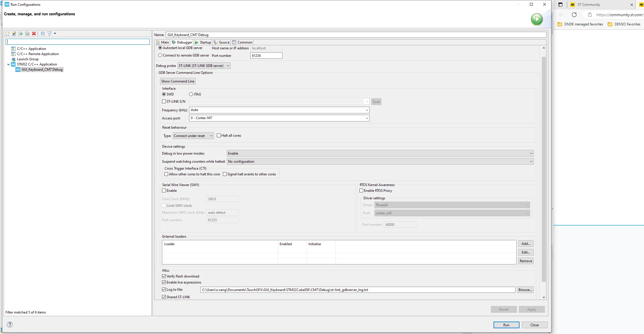
Task: Click scrollbar down arrow in Debugger pane
Action: coord(544,297)
